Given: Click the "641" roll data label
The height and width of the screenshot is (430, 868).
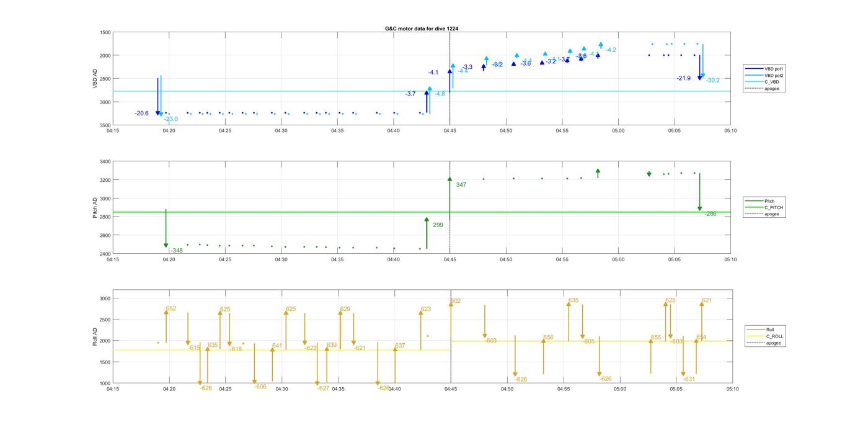Looking at the screenshot, I should click(277, 346).
